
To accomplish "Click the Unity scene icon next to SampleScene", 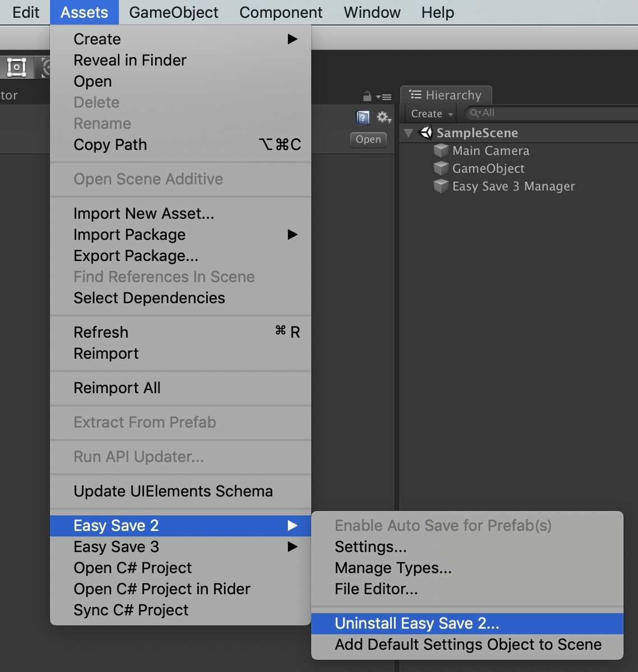I will tap(426, 133).
